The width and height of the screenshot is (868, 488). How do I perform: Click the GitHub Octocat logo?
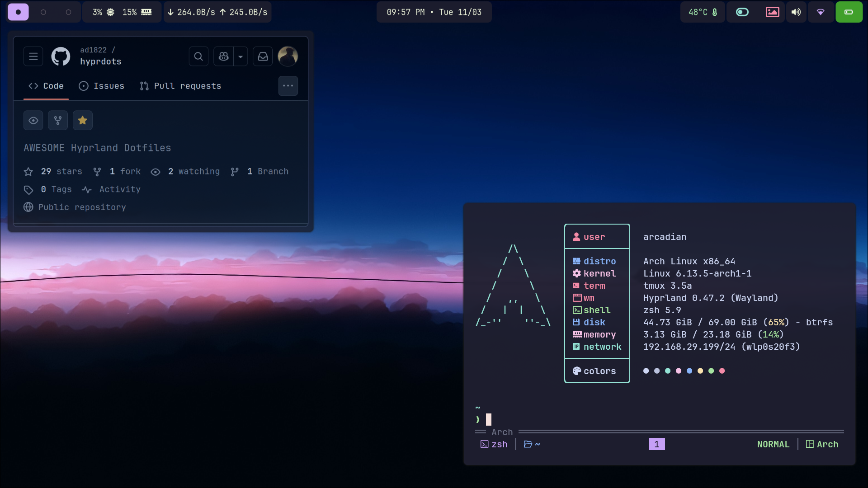click(x=61, y=56)
